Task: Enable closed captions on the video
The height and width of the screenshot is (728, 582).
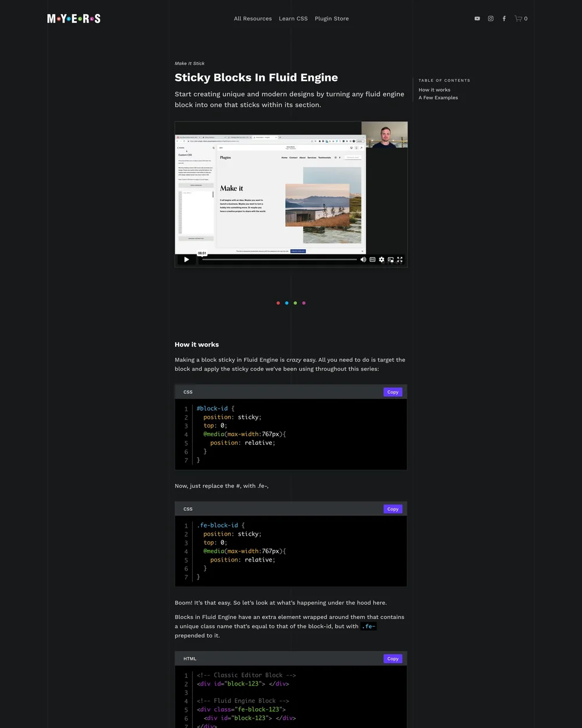Action: point(372,259)
